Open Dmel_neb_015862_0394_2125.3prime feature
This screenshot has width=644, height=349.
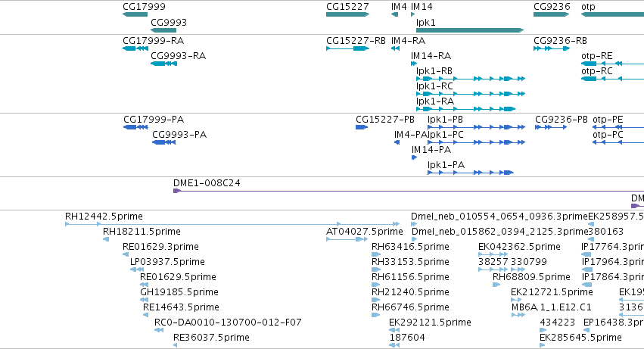pos(500,232)
